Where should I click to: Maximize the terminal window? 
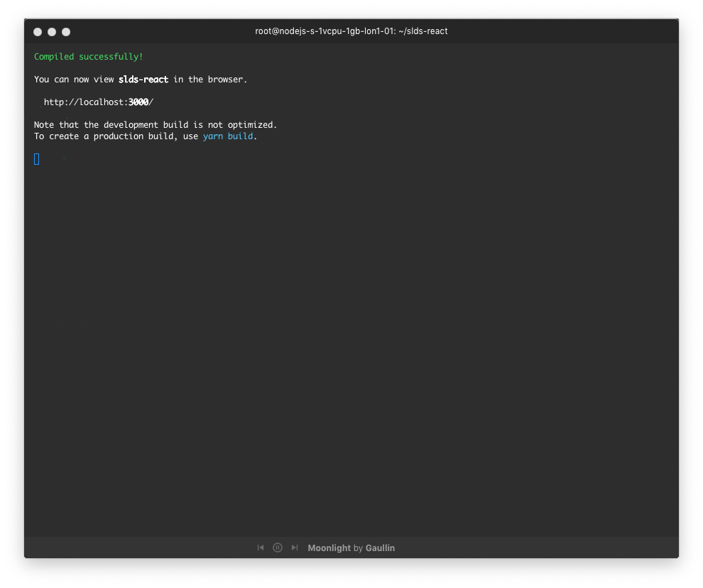[x=66, y=32]
